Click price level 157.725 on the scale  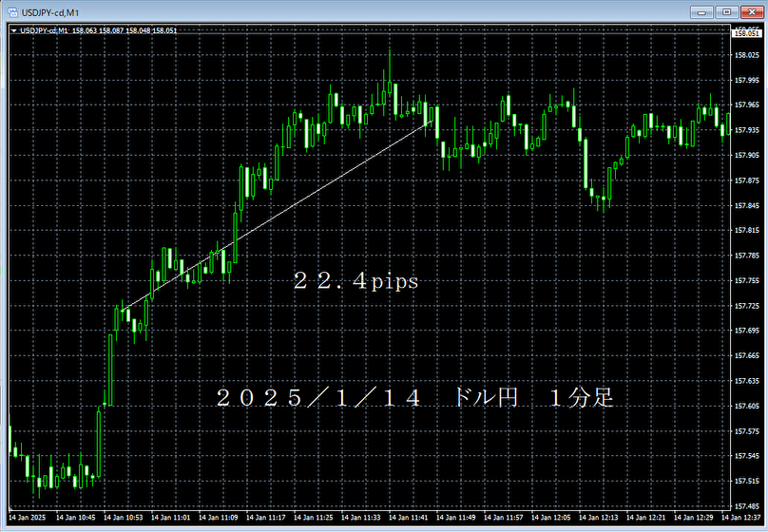point(746,306)
